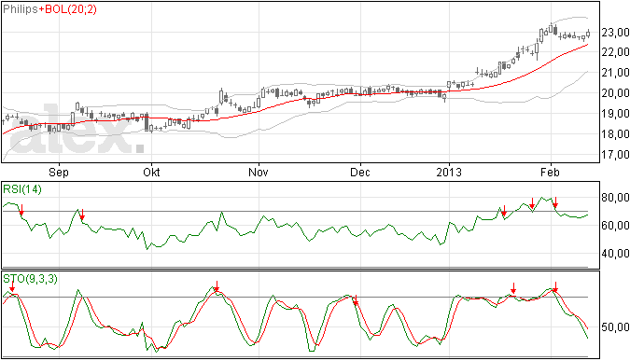This screenshot has height=361, width=644.
Task: Select the 19,00 price axis label
Action: point(615,114)
